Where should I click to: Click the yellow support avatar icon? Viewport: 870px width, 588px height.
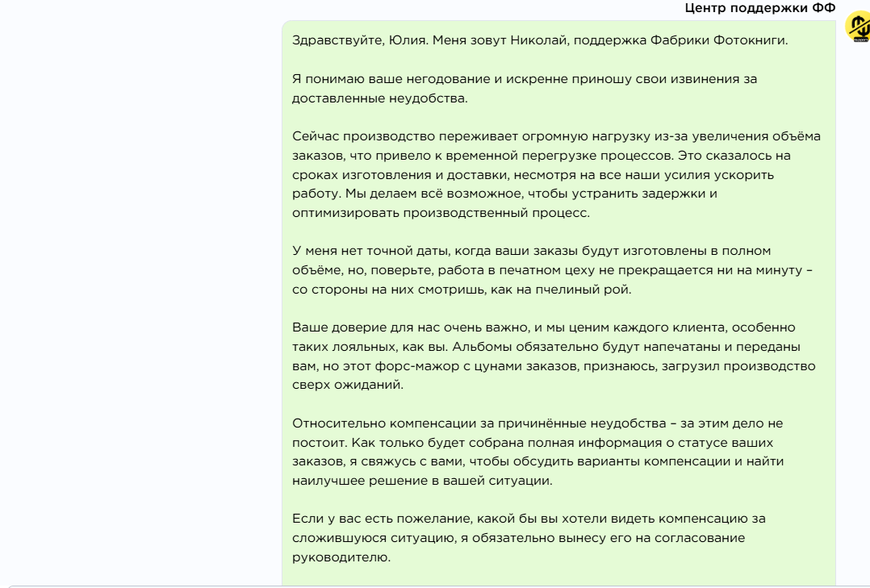(x=858, y=27)
